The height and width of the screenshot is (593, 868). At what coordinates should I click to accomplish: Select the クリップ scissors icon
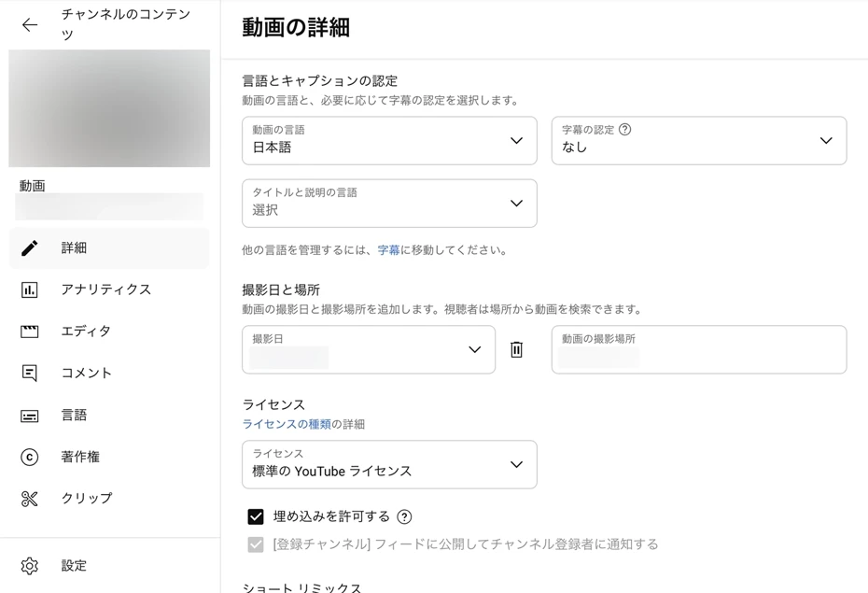[32, 498]
